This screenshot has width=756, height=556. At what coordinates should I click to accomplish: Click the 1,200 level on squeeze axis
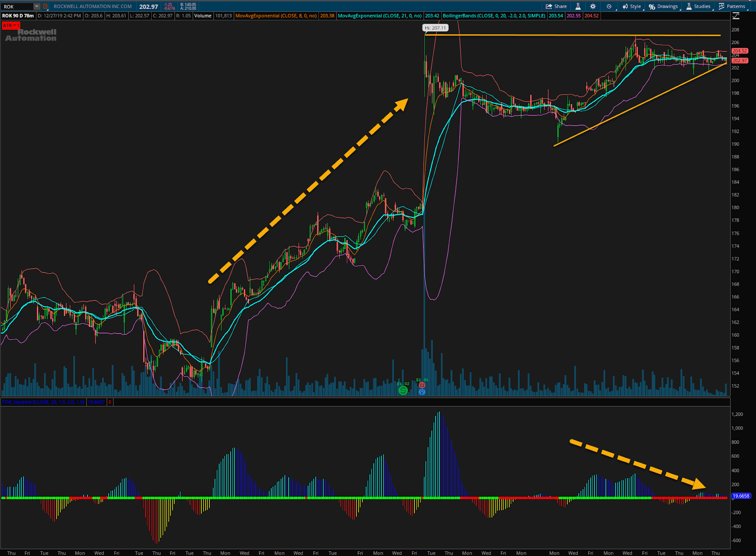coord(737,414)
